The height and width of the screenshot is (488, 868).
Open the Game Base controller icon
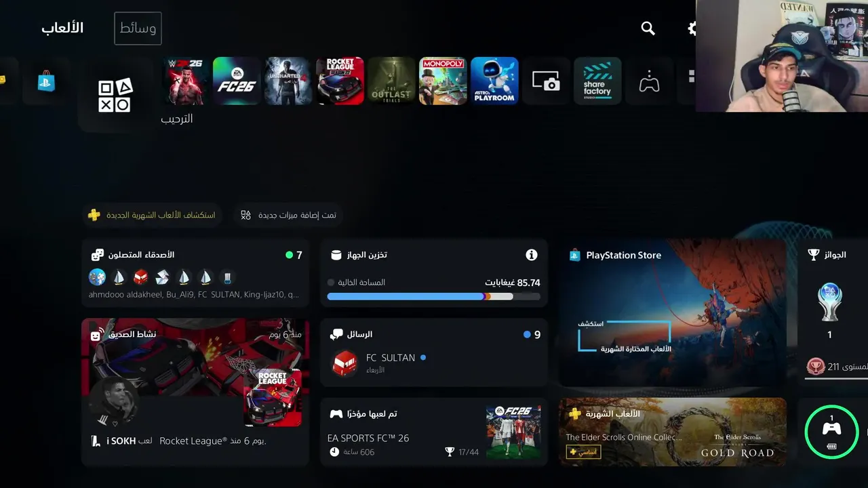pyautogui.click(x=649, y=81)
